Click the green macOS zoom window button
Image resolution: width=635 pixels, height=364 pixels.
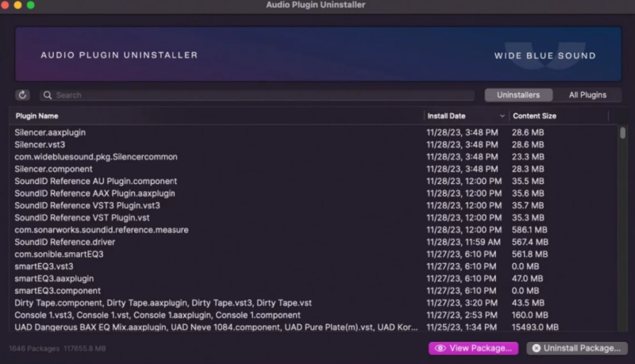coord(30,5)
